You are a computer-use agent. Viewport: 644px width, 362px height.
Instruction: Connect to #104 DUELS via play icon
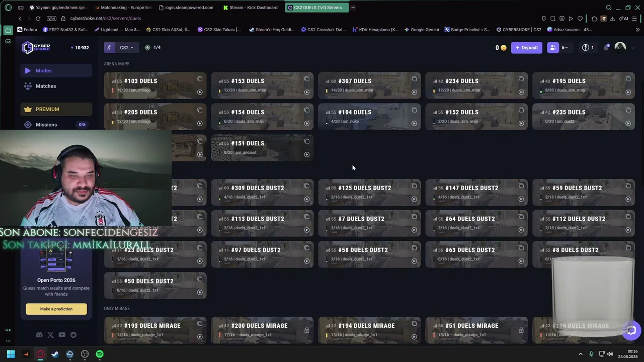pos(414,123)
